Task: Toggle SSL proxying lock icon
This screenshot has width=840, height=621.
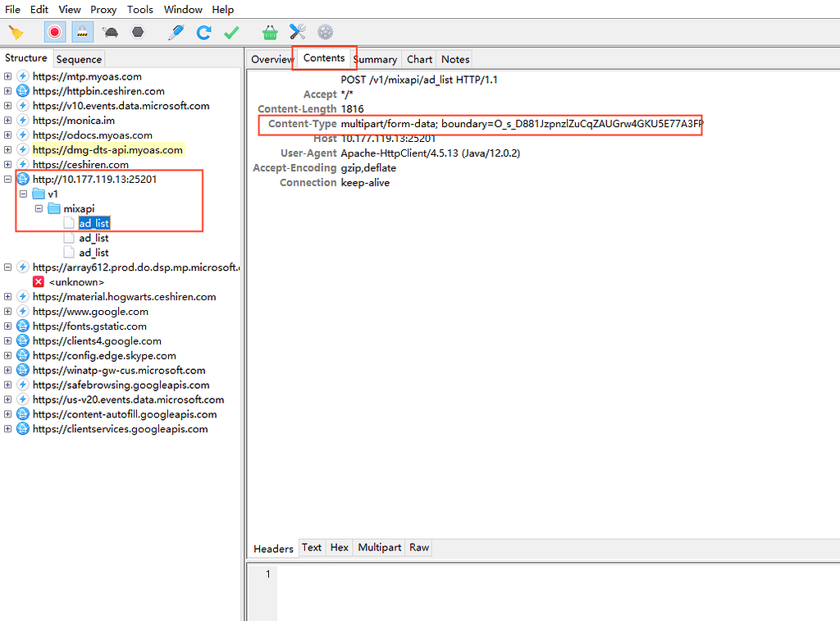Action: 82,33
